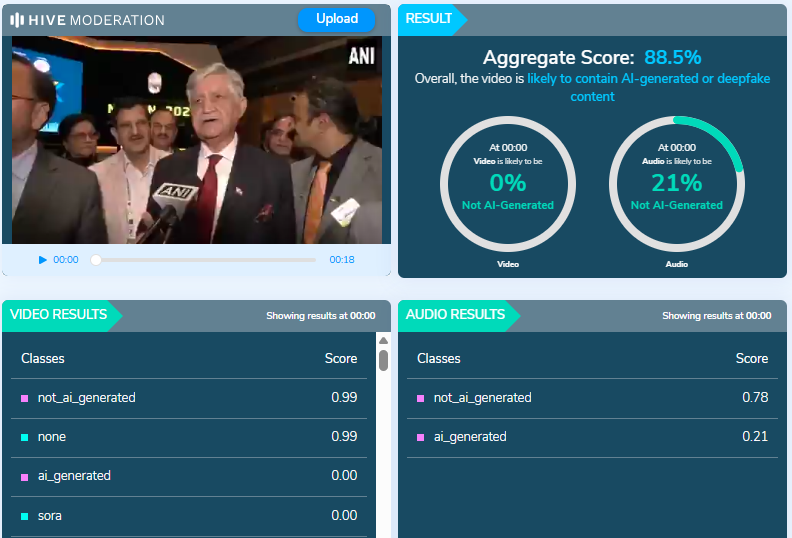This screenshot has width=792, height=538.
Task: Click pink marker beside video not_ai_generated class
Action: click(x=25, y=398)
